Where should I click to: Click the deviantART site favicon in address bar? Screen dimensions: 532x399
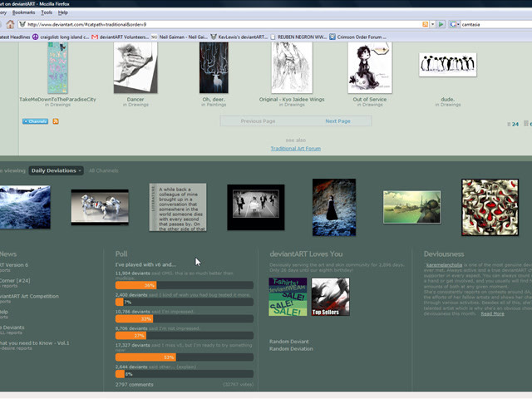coord(22,24)
